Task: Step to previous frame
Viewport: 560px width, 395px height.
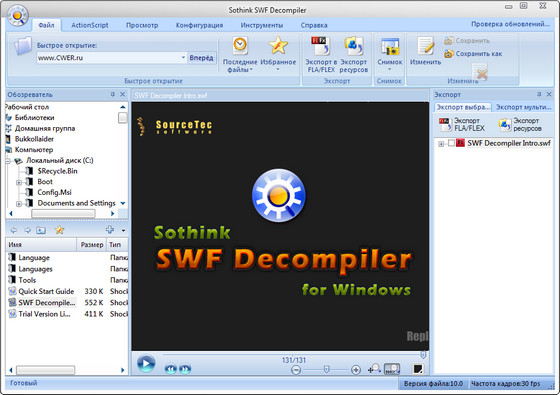Action: [x=171, y=369]
